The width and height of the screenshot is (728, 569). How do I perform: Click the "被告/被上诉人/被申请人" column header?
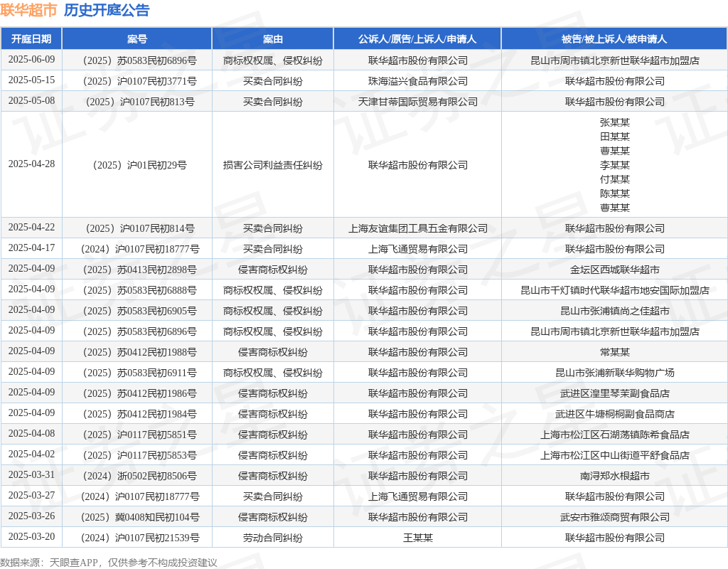tap(614, 39)
